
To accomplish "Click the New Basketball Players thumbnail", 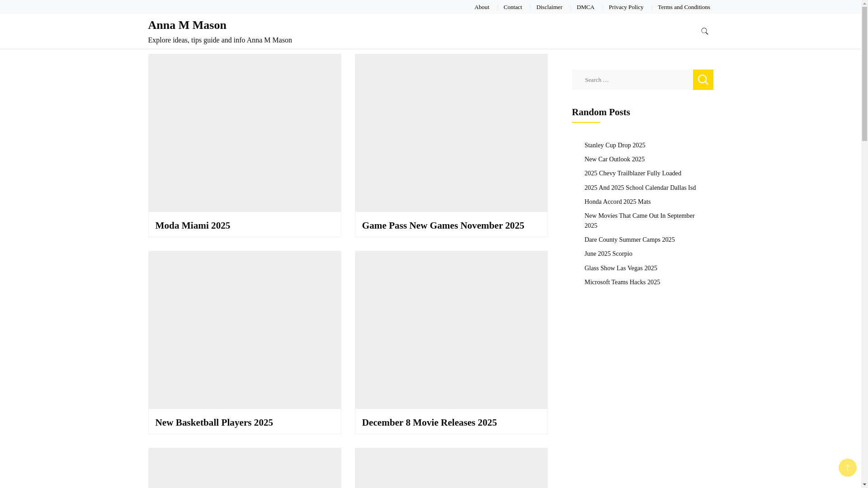I will [x=245, y=330].
